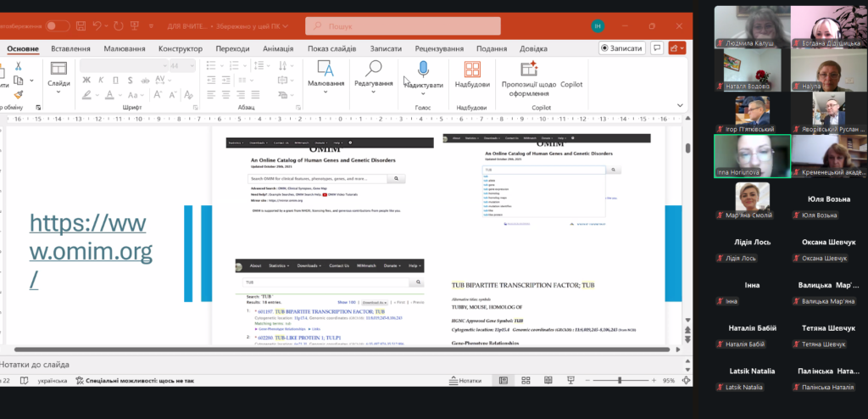
Task: Start dictation with the Надиктувати microphone
Action: 422,73
